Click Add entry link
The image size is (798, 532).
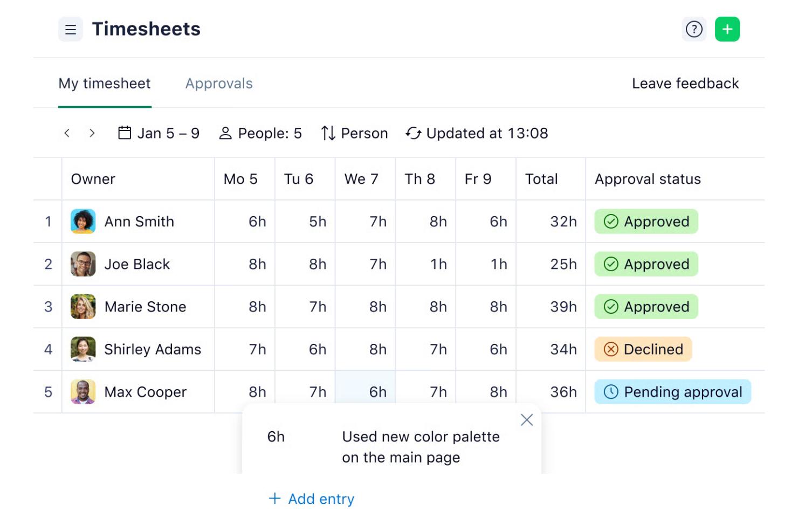312,499
